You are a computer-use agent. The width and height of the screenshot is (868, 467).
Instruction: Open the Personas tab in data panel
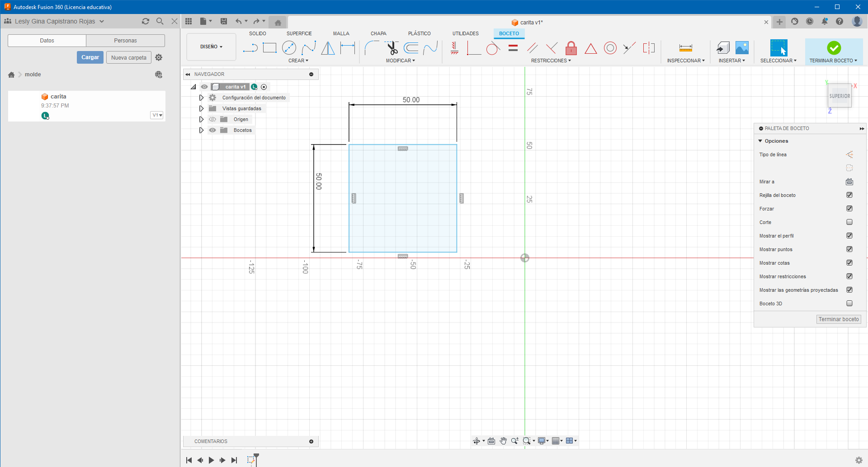[x=126, y=41]
